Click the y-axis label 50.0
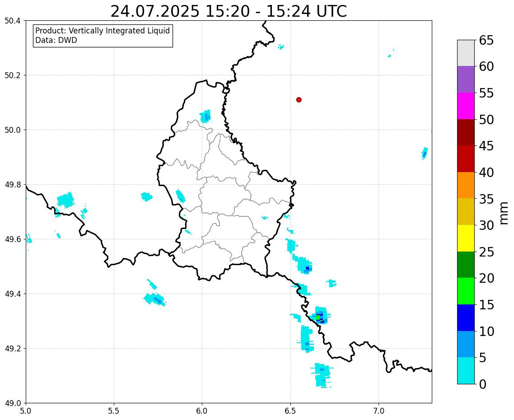The width and height of the screenshot is (514, 420). click(13, 130)
